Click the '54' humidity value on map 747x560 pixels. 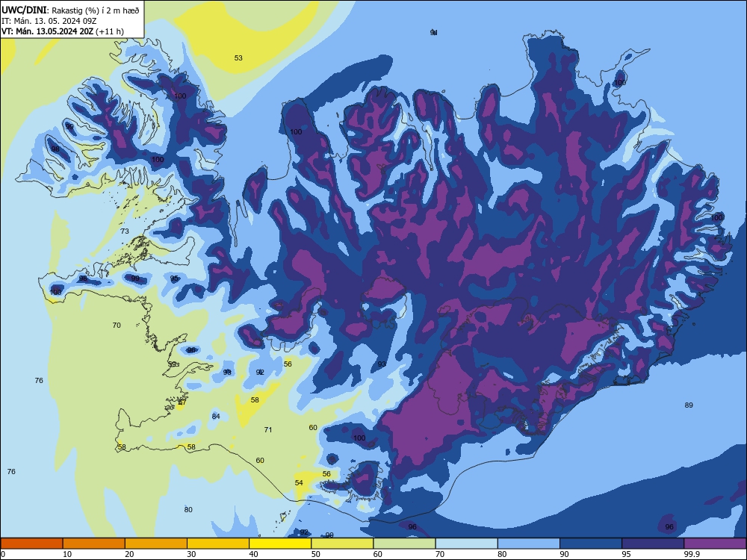click(299, 483)
